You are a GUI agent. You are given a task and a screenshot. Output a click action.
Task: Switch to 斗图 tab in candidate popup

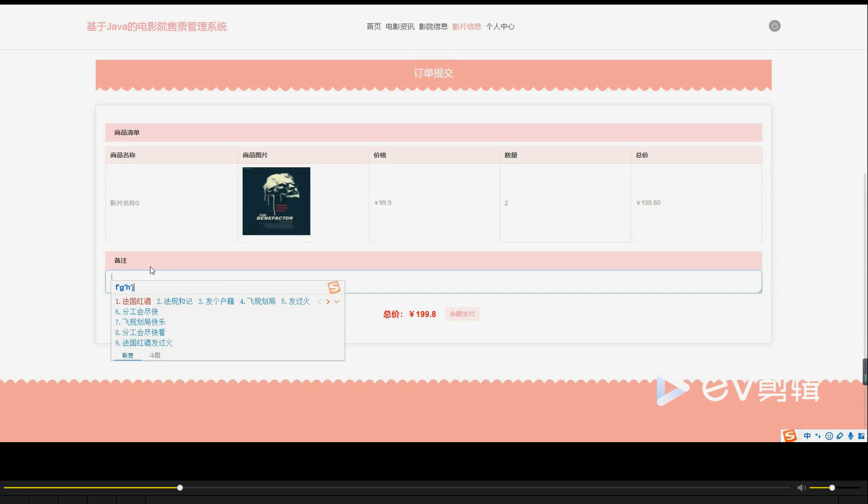[x=155, y=356]
